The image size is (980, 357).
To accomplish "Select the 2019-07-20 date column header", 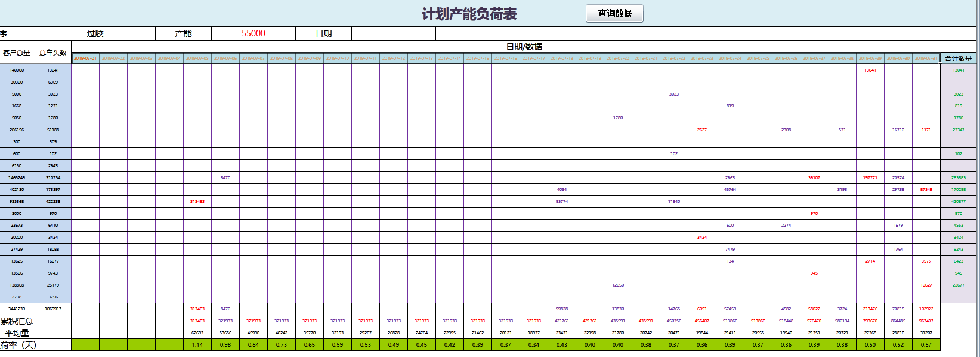I will pyautogui.click(x=618, y=59).
